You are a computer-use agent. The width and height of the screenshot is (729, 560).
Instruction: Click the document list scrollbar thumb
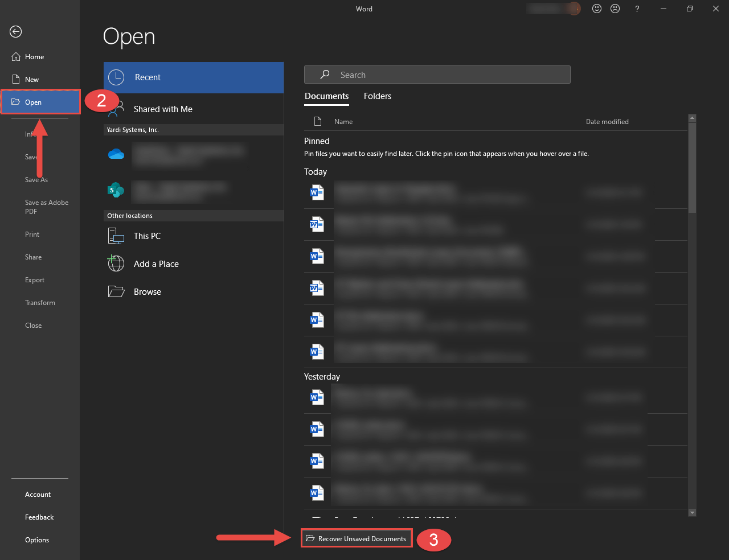692,167
